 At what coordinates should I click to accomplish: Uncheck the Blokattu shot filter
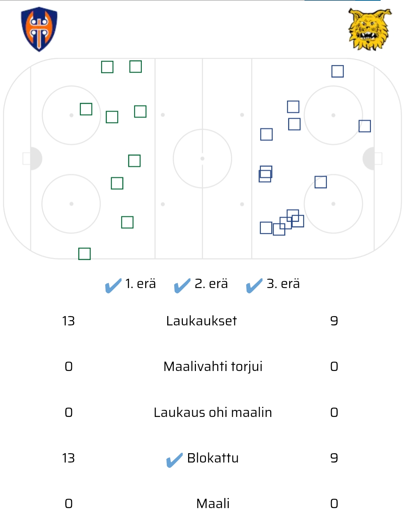coord(175,460)
